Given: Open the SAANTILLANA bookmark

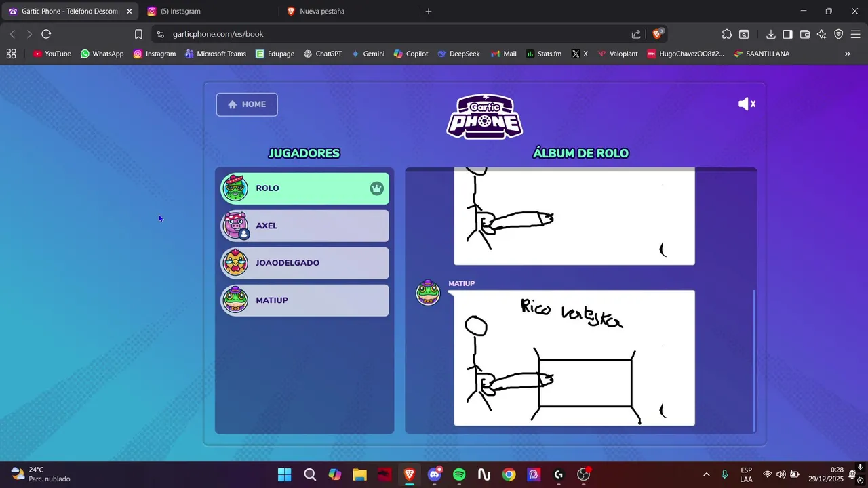Looking at the screenshot, I should pyautogui.click(x=762, y=54).
